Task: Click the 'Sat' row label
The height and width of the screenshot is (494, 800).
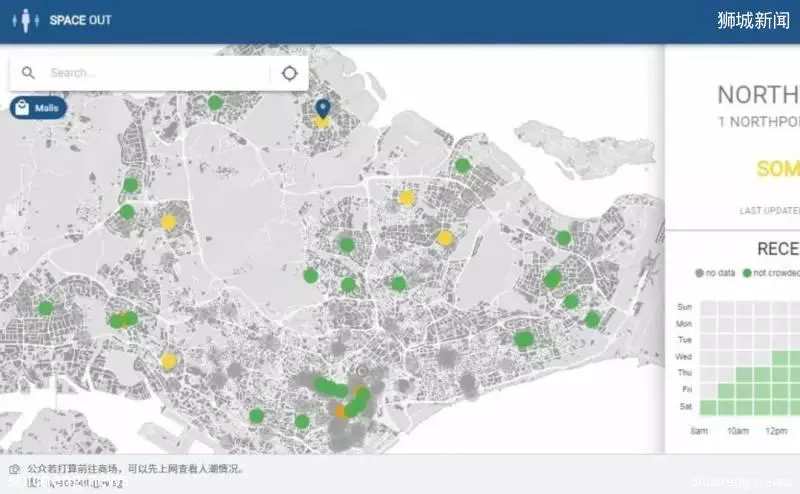Action: click(x=686, y=406)
